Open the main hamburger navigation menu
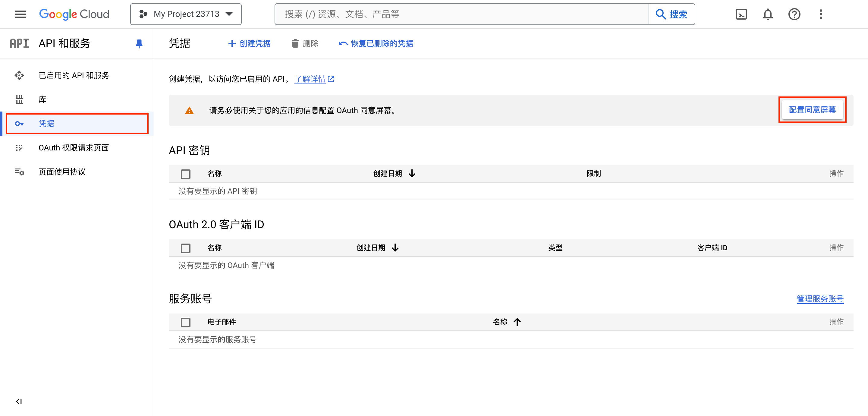The image size is (868, 416). 20,14
